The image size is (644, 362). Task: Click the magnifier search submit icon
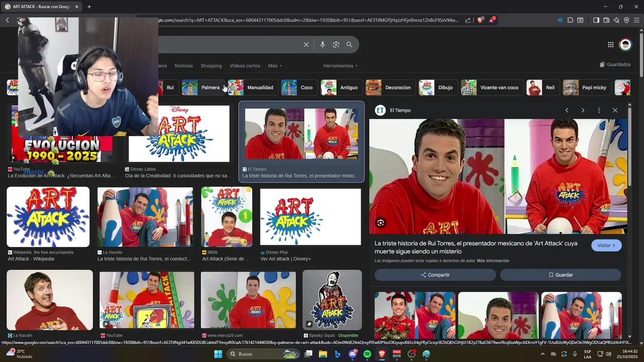[x=349, y=45]
